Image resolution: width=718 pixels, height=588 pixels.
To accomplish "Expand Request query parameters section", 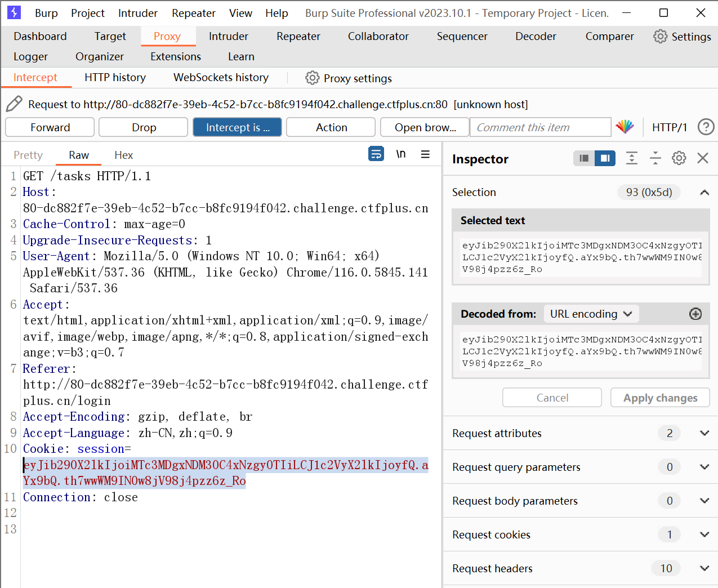I will (704, 467).
